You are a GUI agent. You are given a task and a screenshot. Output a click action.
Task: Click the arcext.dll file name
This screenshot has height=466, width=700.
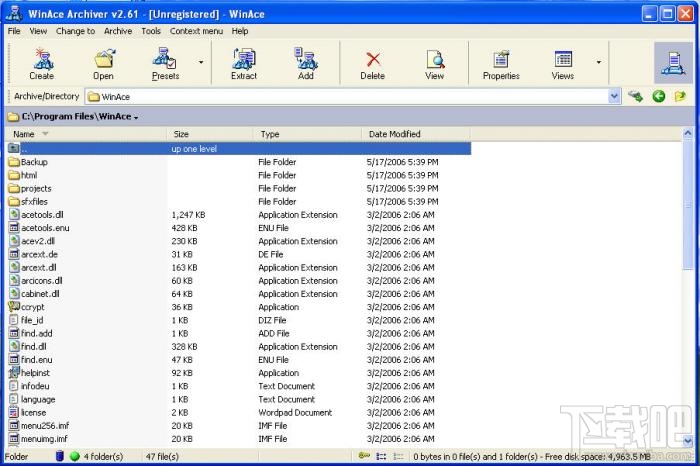39,267
